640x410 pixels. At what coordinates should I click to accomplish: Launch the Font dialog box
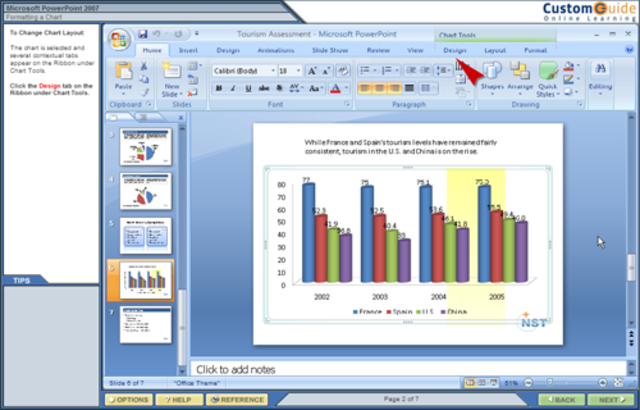click(347, 104)
